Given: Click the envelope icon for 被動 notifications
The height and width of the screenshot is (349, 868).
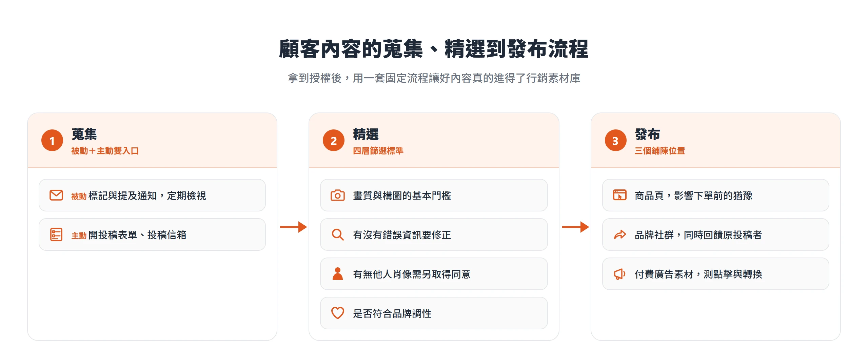Looking at the screenshot, I should 56,195.
